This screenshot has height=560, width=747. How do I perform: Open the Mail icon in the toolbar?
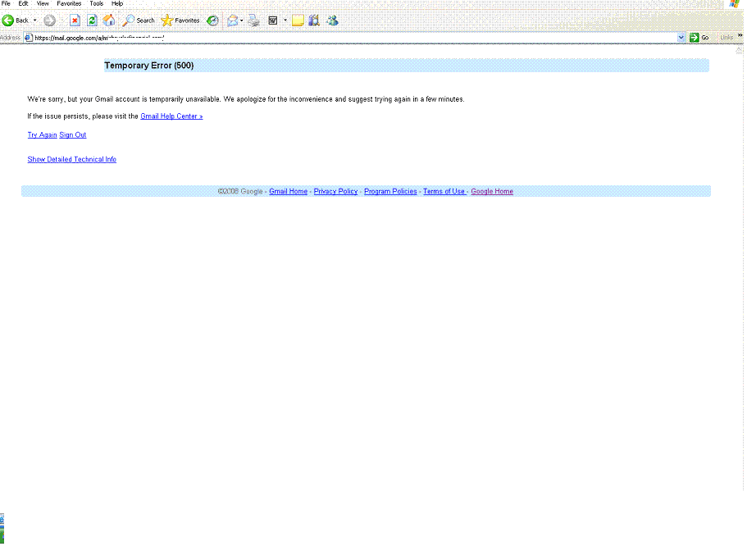[x=233, y=20]
